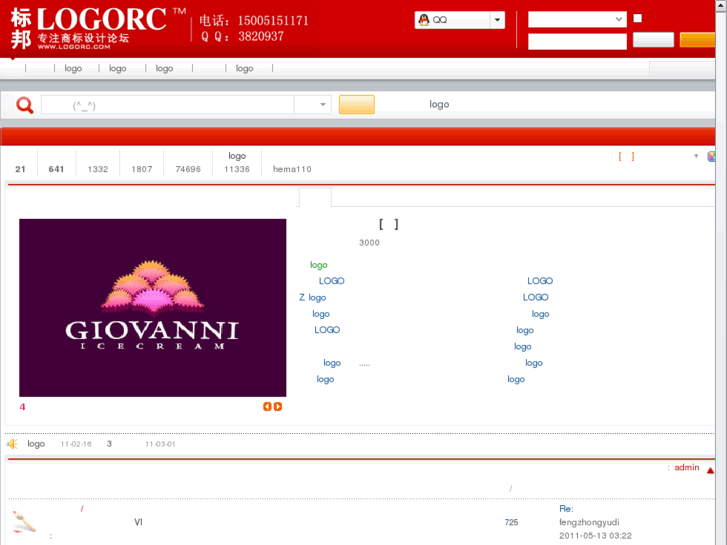The image size is (727, 545).
Task: Open the Re: latest post link
Action: click(566, 509)
